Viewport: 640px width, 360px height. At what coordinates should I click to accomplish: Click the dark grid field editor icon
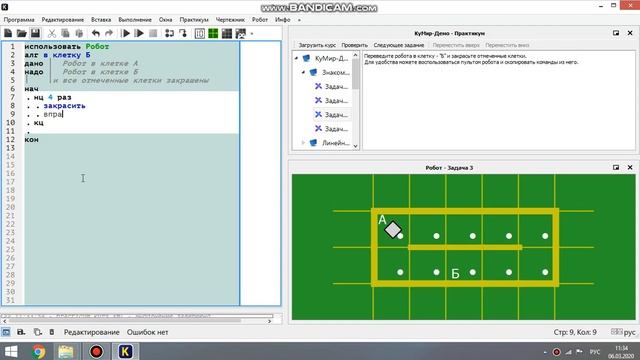(x=227, y=33)
